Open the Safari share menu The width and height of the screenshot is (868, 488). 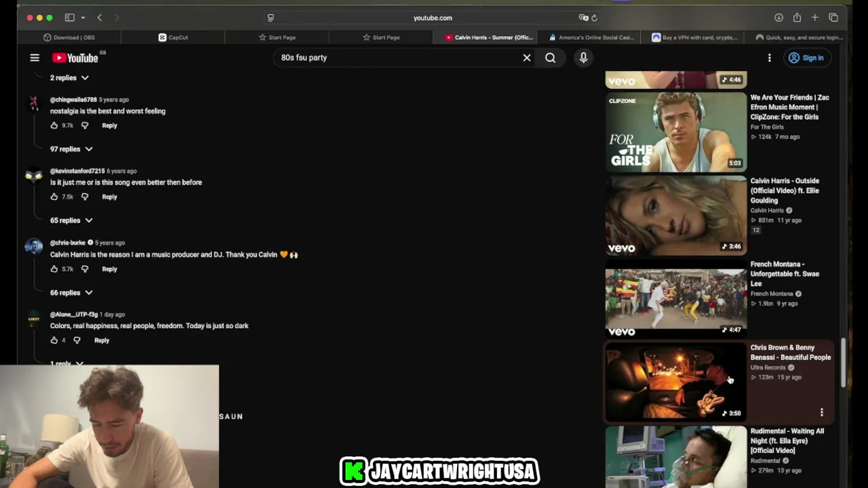coord(797,18)
